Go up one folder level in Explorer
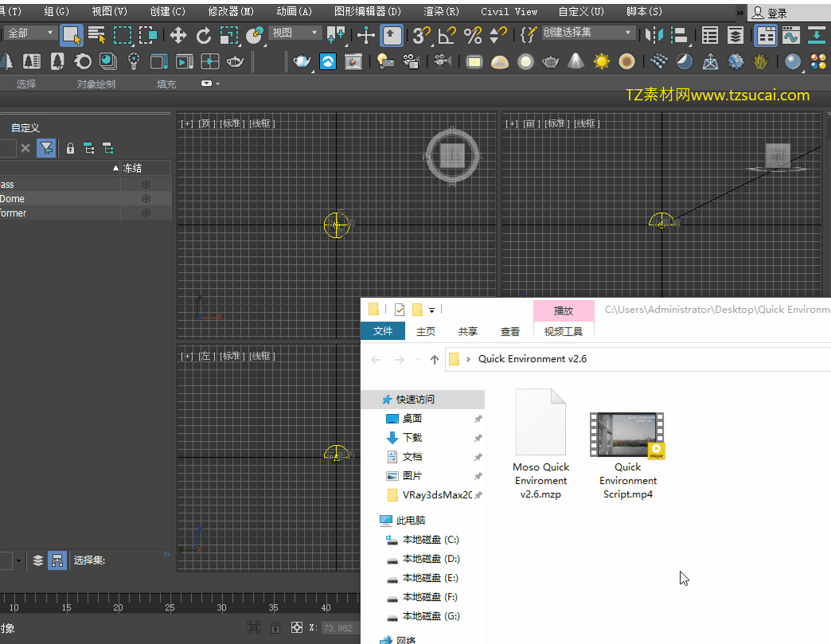This screenshot has height=644, width=831. 435,359
